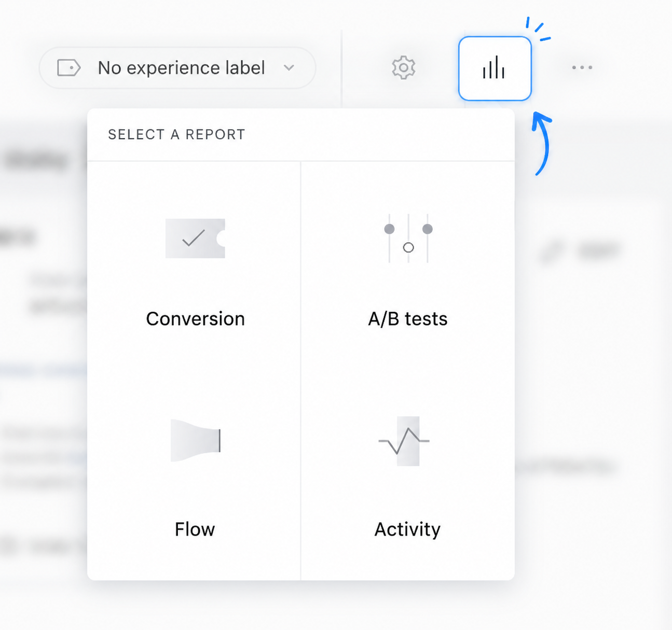Select the Conversion report ticket icon
The width and height of the screenshot is (672, 630).
(195, 239)
